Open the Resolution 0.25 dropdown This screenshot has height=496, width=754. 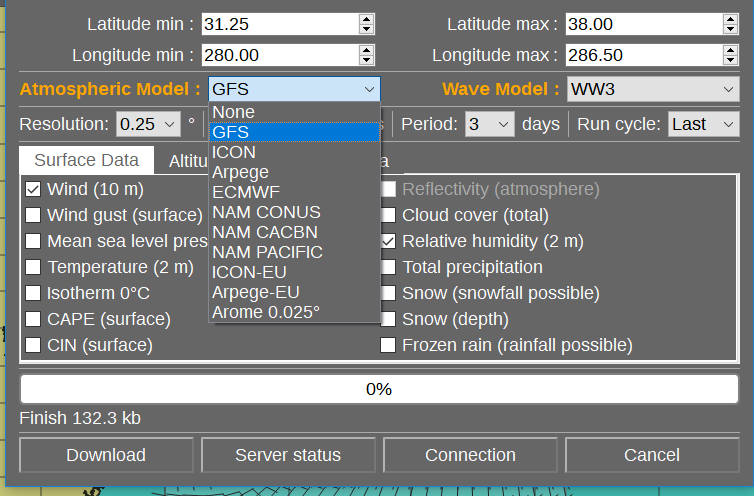point(148,124)
